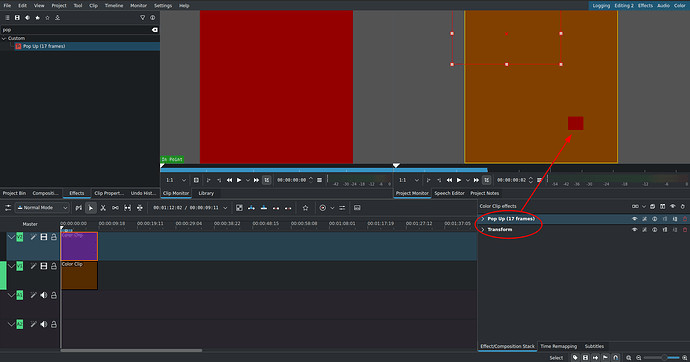The image size is (690, 362).
Task: Open the Timeline menu
Action: 114,6
